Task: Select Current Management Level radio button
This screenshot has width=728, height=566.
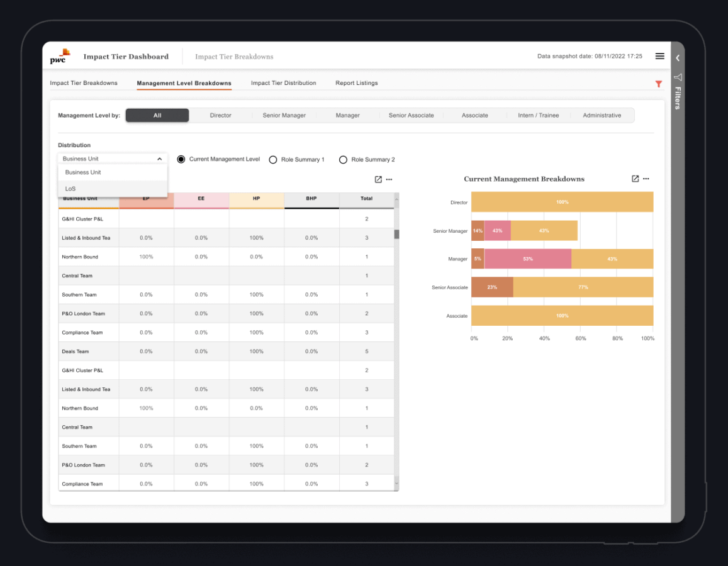Action: (x=181, y=160)
